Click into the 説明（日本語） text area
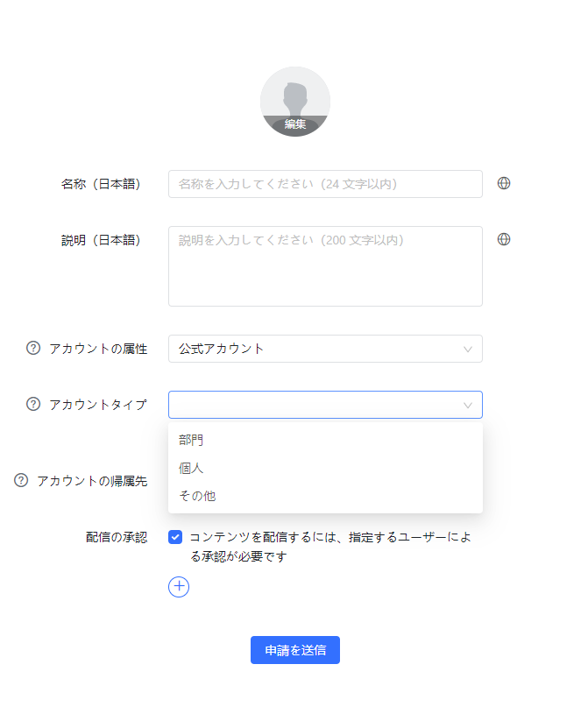 click(325, 266)
